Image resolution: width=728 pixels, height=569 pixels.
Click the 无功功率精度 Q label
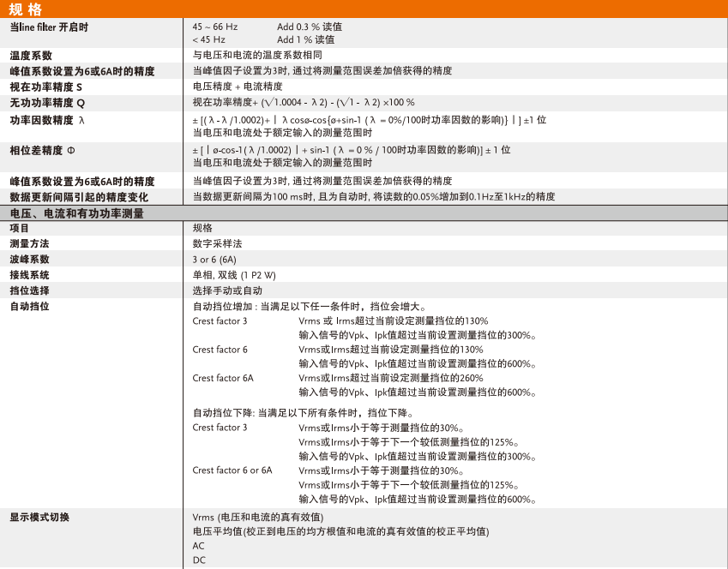pyautogui.click(x=47, y=103)
